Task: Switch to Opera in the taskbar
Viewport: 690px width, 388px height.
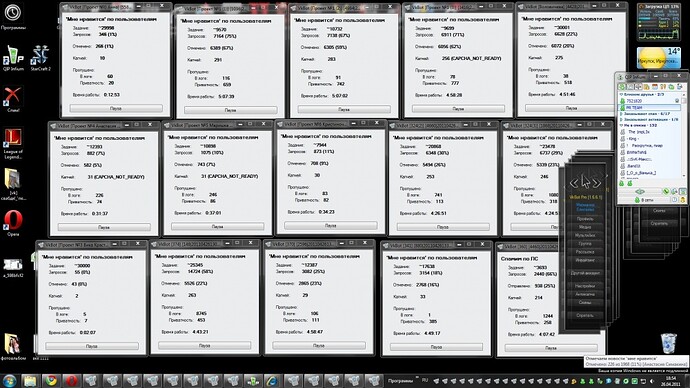Action: coord(71,381)
